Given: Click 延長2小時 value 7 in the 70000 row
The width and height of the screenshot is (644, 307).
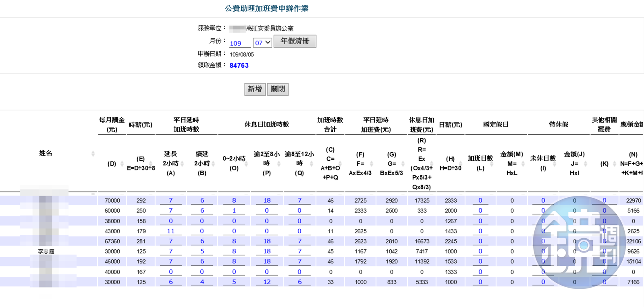Looking at the screenshot, I should (x=171, y=200).
